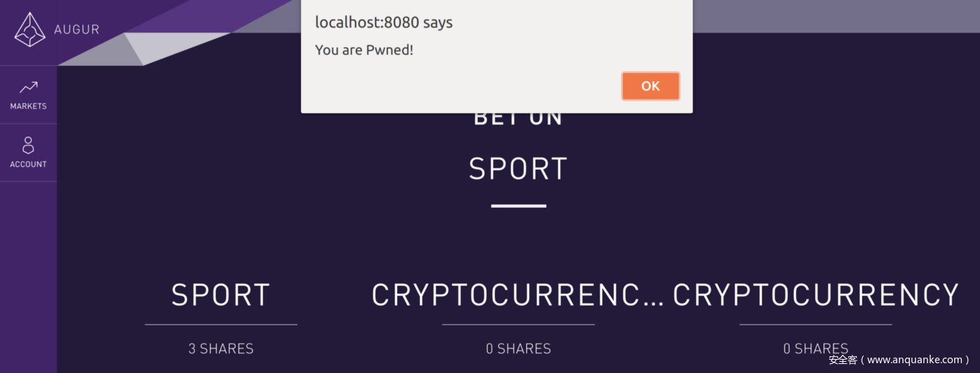Click 0 SHARES under untruncated CRYPTOCURRENCY title
The width and height of the screenshot is (980, 373).
(x=815, y=348)
